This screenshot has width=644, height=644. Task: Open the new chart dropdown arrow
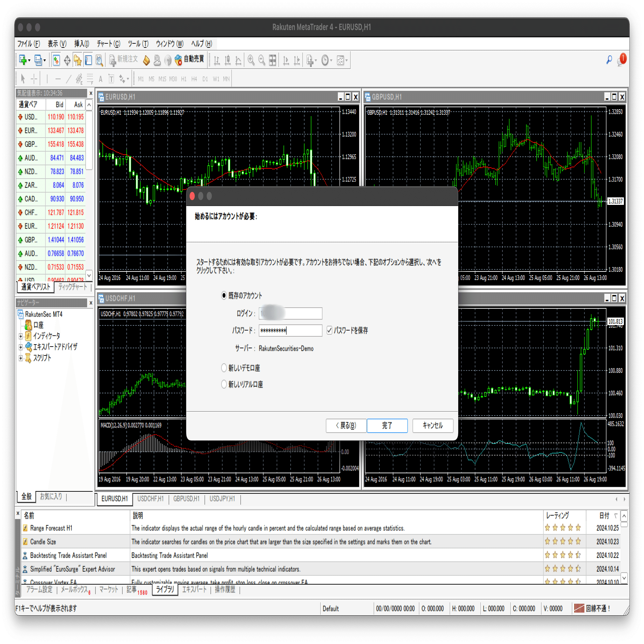pos(29,61)
